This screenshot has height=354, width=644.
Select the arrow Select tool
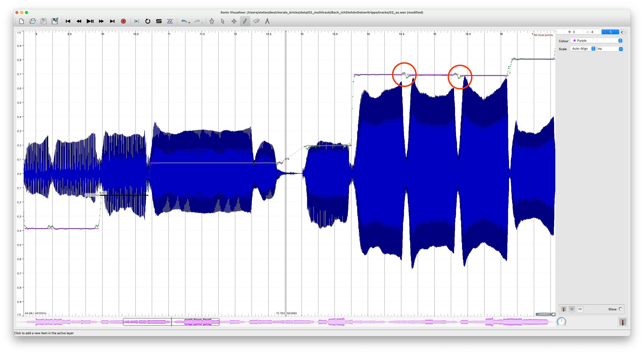coord(223,21)
